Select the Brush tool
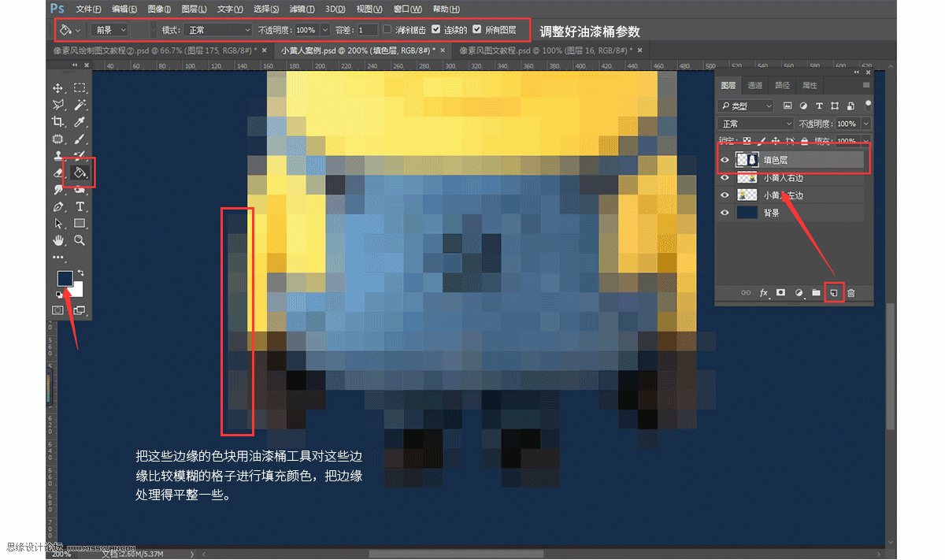Image resolution: width=945 pixels, height=560 pixels. [80, 139]
